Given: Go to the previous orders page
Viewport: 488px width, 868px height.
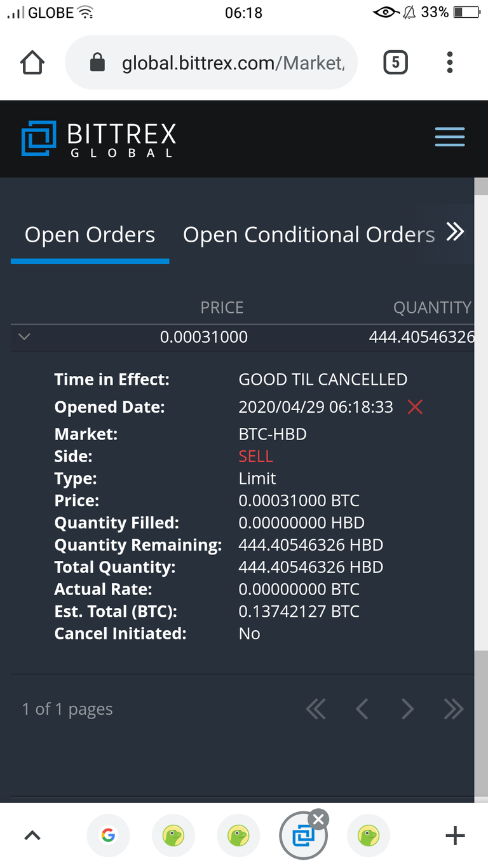Looking at the screenshot, I should (362, 709).
